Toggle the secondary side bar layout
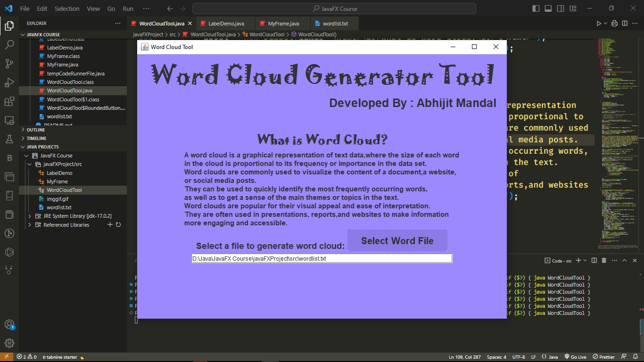Viewport: 644px width, 362px height. 561,8
